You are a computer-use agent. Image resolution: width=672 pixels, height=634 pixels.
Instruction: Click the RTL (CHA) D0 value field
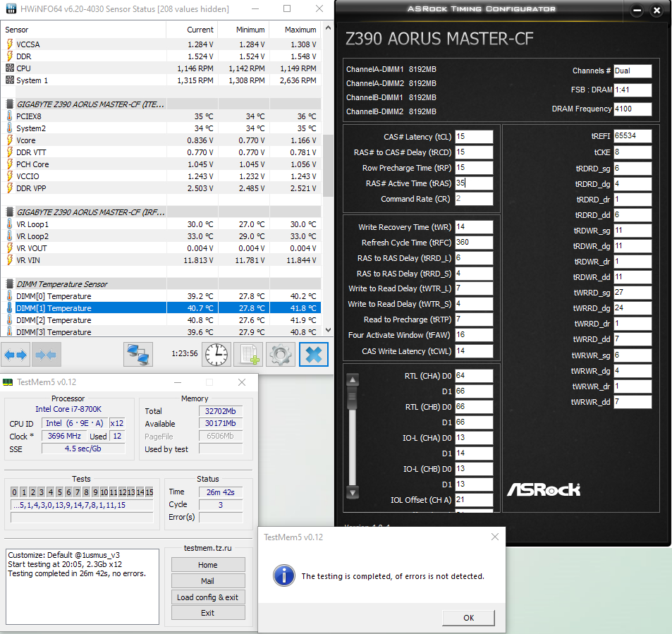474,375
